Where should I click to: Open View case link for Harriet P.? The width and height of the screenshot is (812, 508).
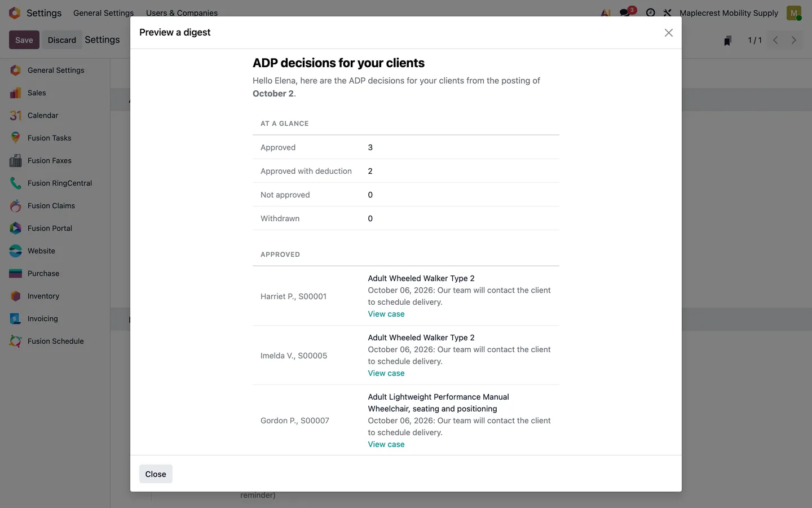point(386,314)
